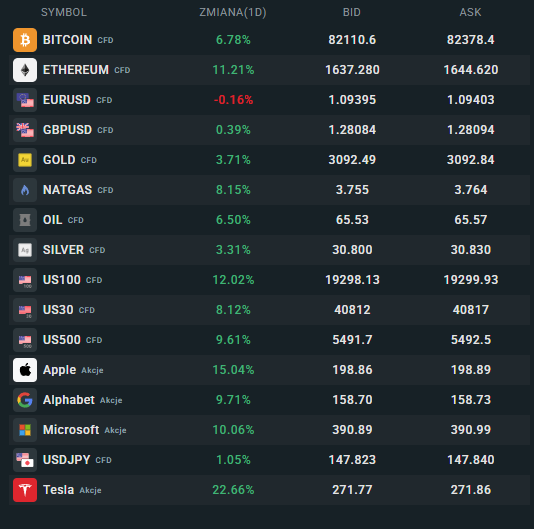The height and width of the screenshot is (529, 534).
Task: Click US500 ask price 5492.5
Action: click(471, 340)
